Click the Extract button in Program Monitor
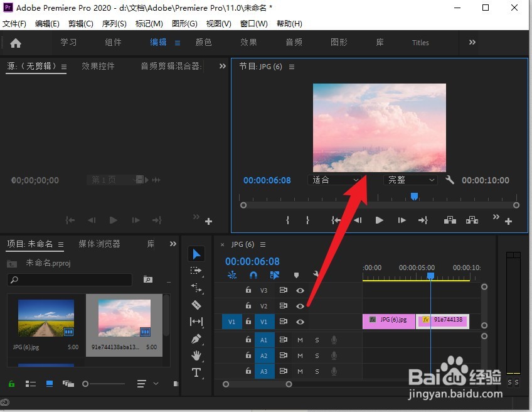 point(472,220)
